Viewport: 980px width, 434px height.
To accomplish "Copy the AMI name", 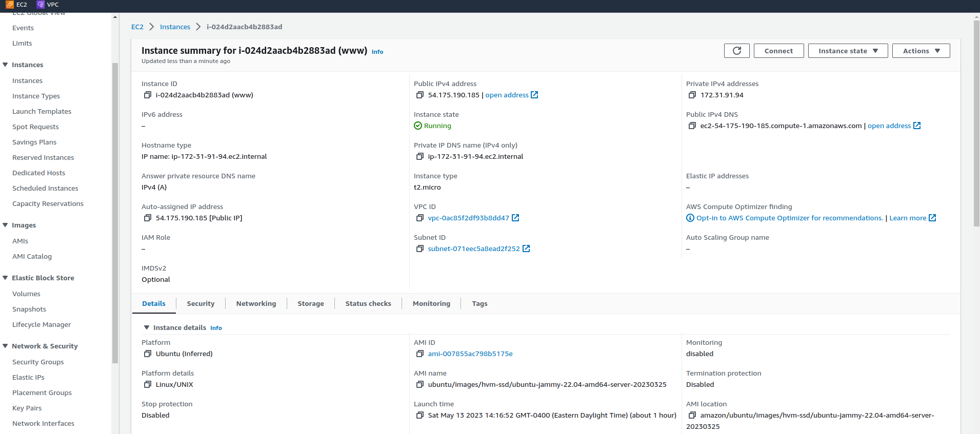I will [x=420, y=384].
